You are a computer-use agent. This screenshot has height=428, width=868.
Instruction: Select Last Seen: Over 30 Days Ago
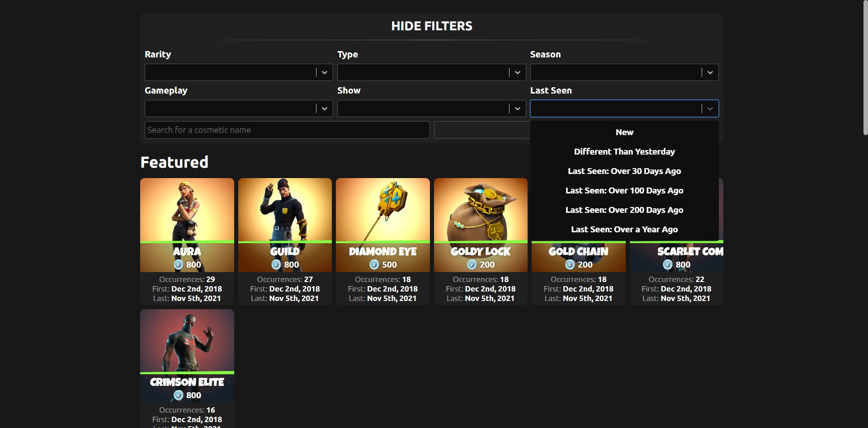(624, 171)
